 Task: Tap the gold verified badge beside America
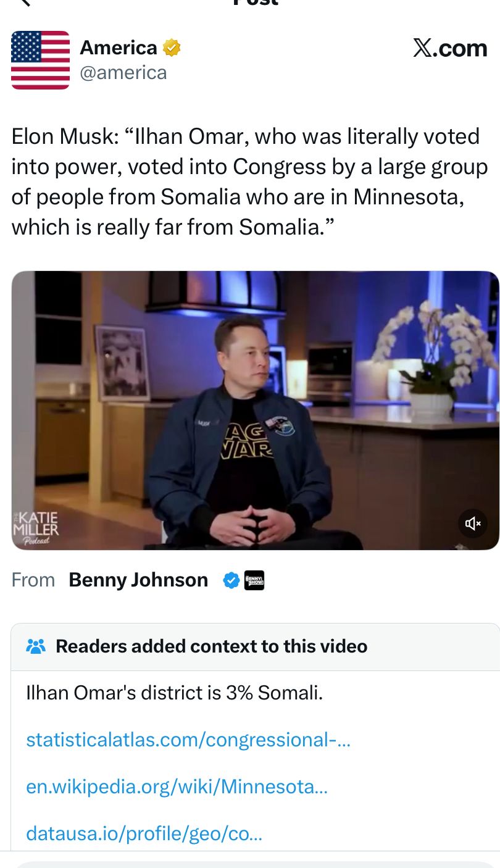(172, 48)
